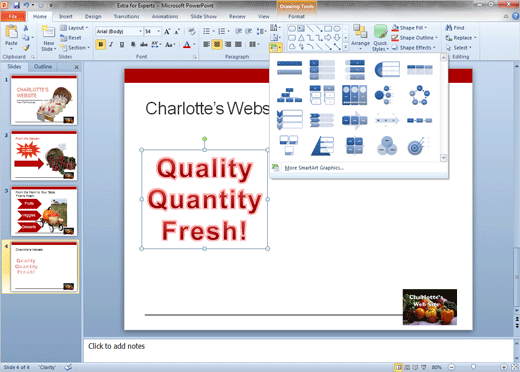The height and width of the screenshot is (372, 520).
Task: Toggle bold formatting
Action: pyautogui.click(x=101, y=44)
